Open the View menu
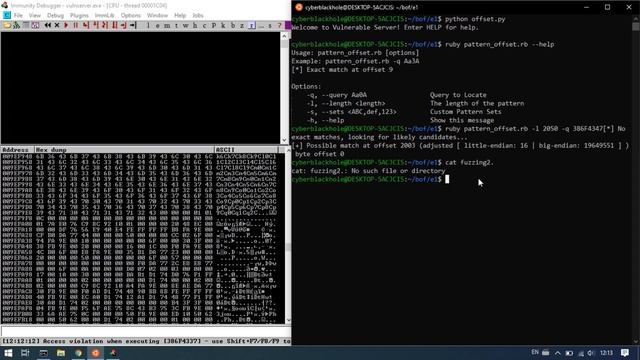 pos(35,16)
